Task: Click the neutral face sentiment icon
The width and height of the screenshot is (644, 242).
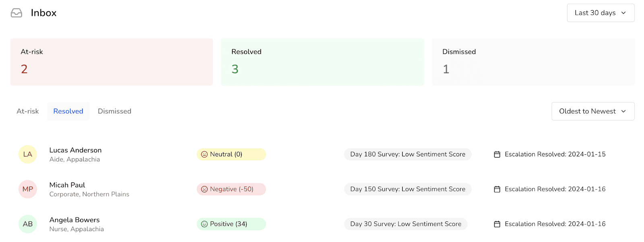Action: (x=204, y=154)
